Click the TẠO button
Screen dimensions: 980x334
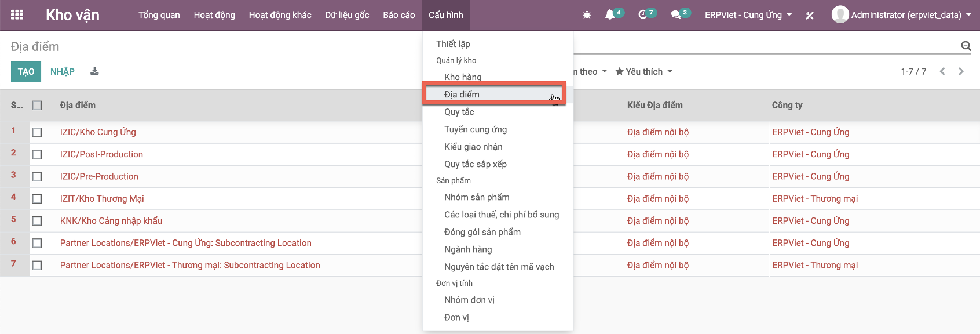[x=26, y=72]
